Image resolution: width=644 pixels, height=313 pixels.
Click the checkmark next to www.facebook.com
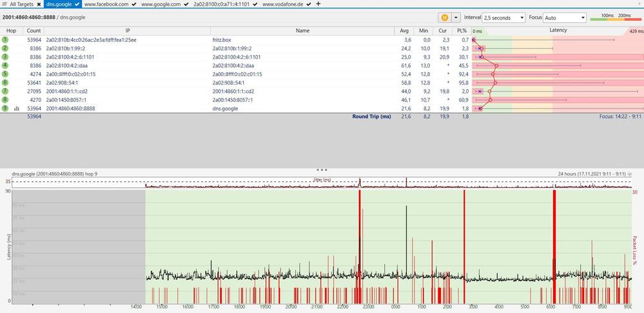tap(134, 4)
